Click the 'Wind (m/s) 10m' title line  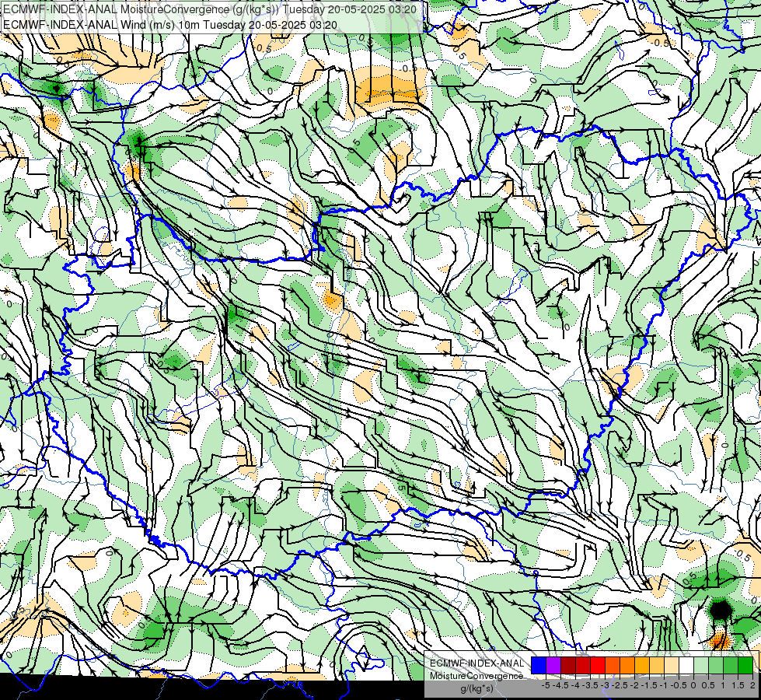(170, 24)
